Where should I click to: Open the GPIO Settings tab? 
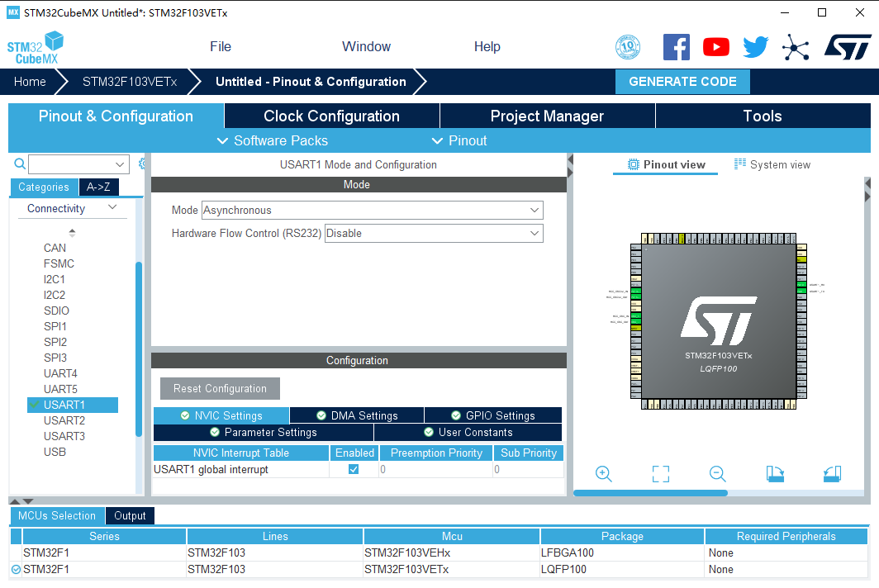click(493, 415)
